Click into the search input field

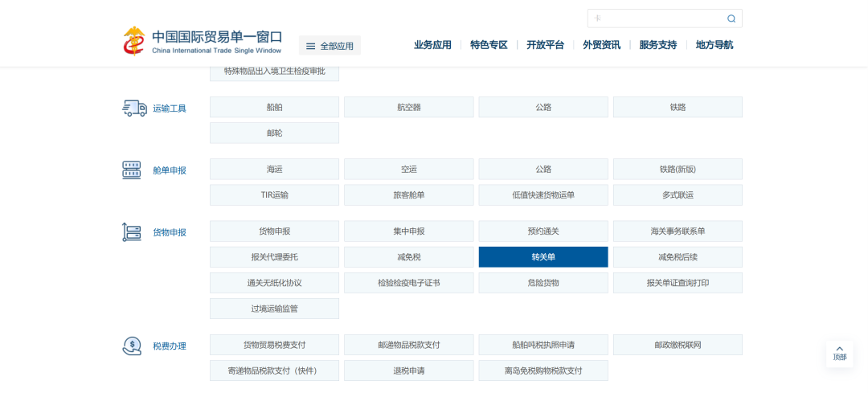pos(655,18)
